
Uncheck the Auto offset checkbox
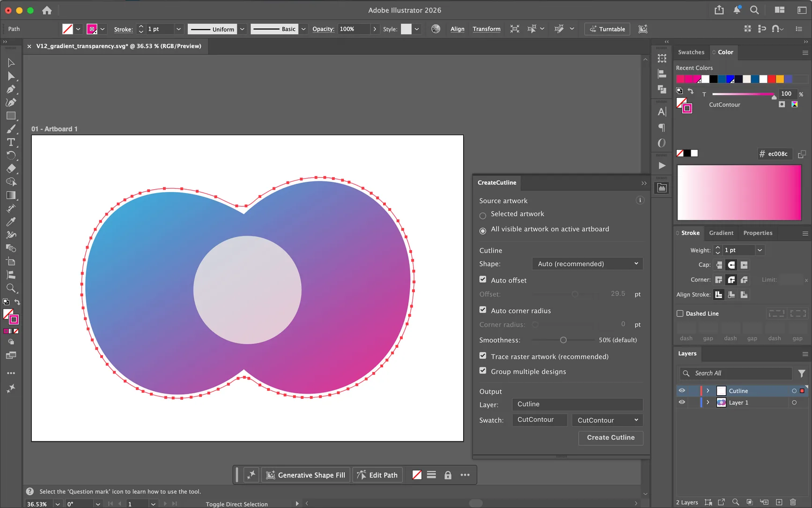coord(483,279)
